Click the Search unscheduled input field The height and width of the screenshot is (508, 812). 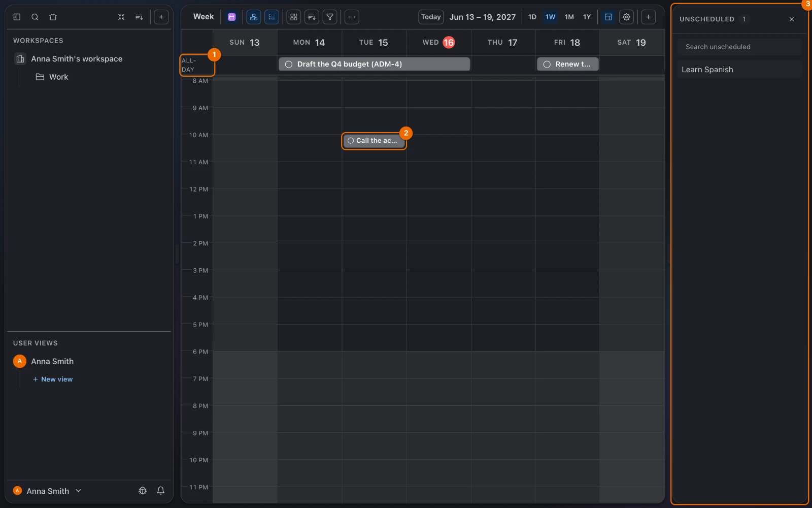(x=739, y=47)
